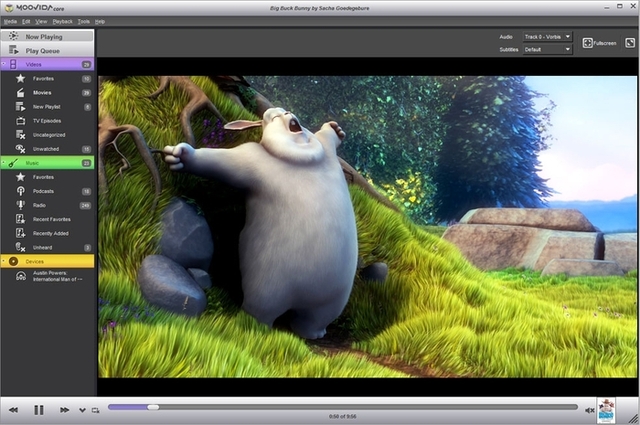This screenshot has width=640, height=425.
Task: Select the Podcasts antenna icon
Action: (x=20, y=191)
